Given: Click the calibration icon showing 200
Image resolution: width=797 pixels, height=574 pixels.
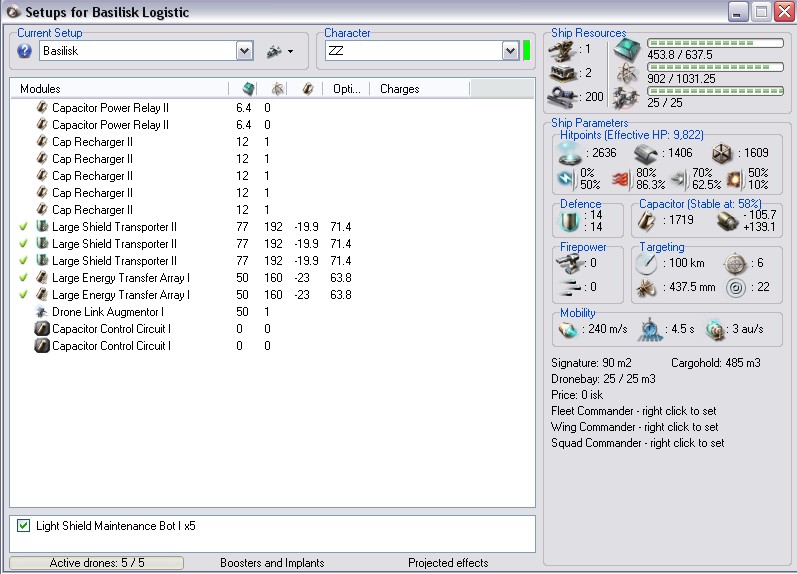Looking at the screenshot, I should click(563, 97).
